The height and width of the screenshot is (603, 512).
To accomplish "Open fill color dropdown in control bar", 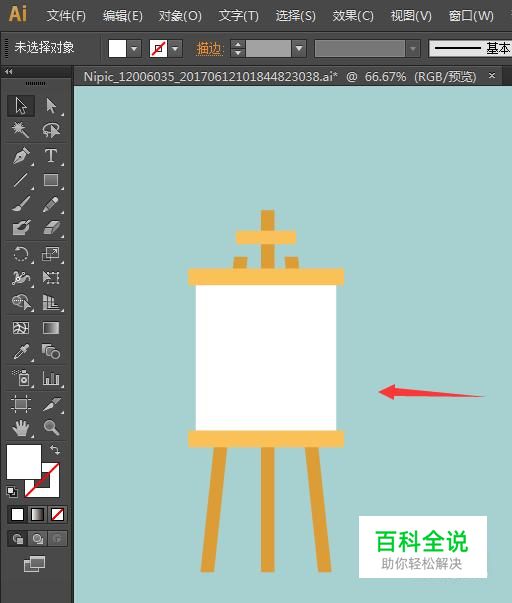I will tap(134, 49).
